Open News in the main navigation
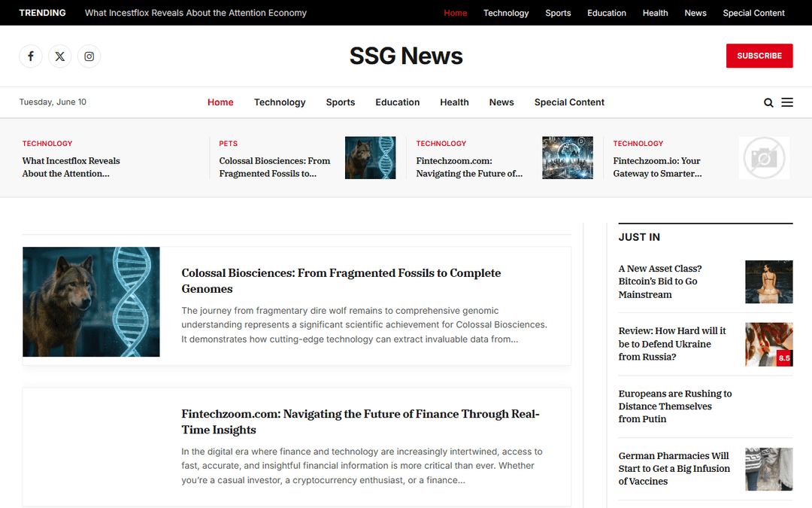The width and height of the screenshot is (812, 508). coord(501,102)
